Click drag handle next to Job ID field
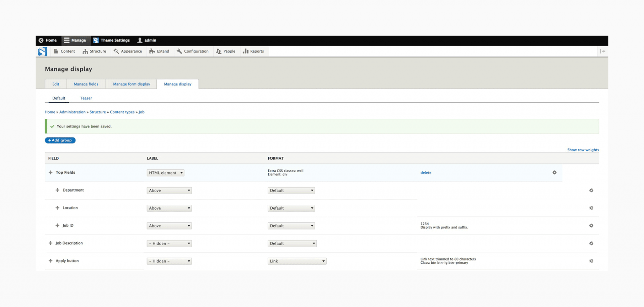Viewport: 644px width, 307px height. coord(57,225)
